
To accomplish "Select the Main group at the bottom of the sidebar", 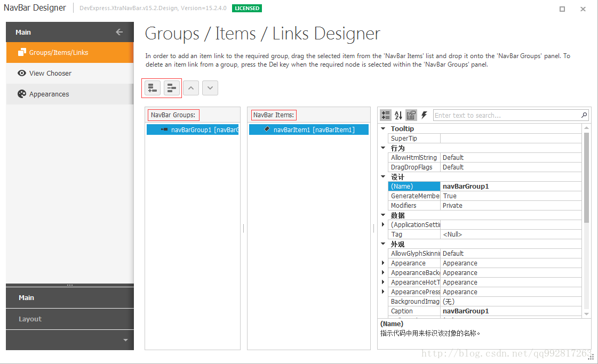I will pyautogui.click(x=70, y=298).
